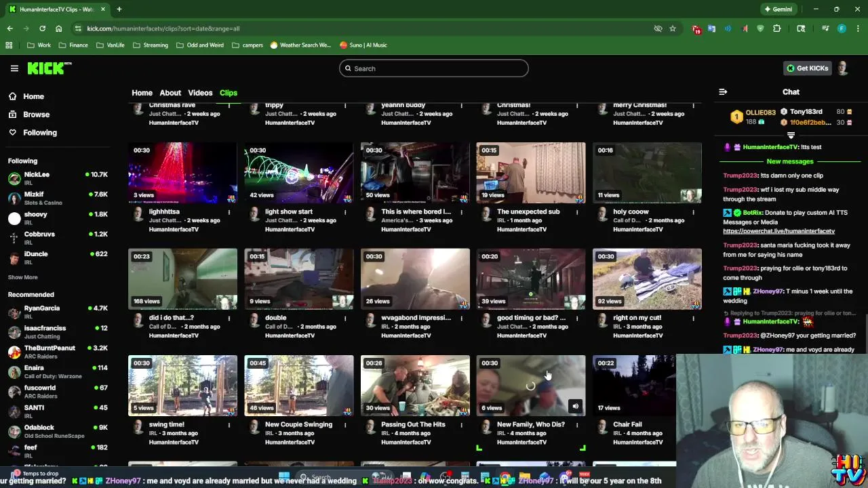Viewport: 868px width, 488px height.
Task: Play the lighhhttsa clip thumbnail
Action: 182,173
